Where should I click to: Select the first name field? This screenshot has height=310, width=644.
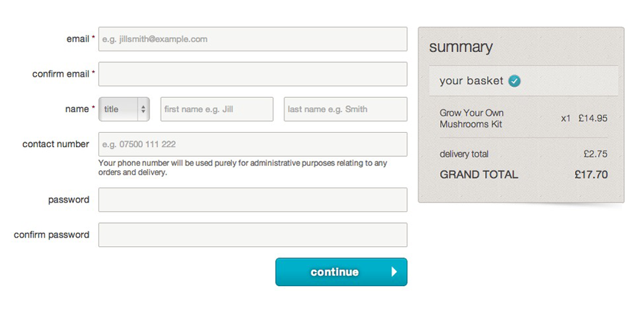click(x=217, y=109)
